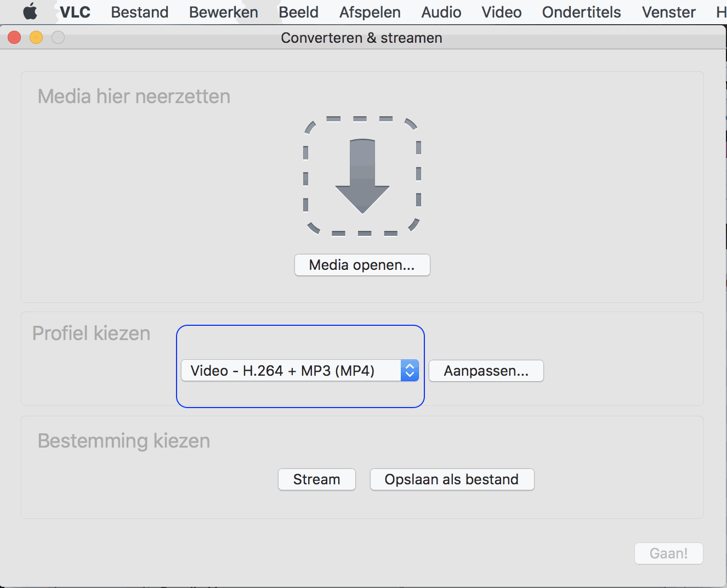The image size is (727, 588).
Task: Click the Media openen... button
Action: pos(362,265)
